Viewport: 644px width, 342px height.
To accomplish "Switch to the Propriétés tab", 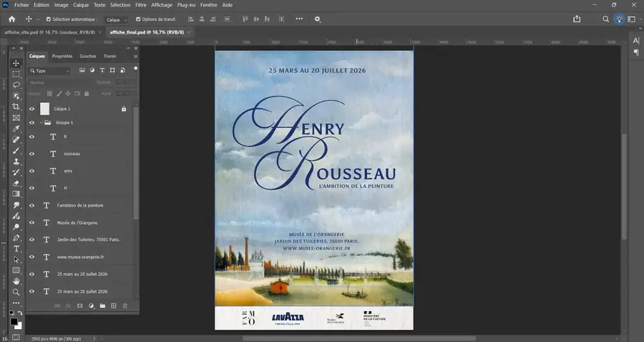I will [62, 57].
